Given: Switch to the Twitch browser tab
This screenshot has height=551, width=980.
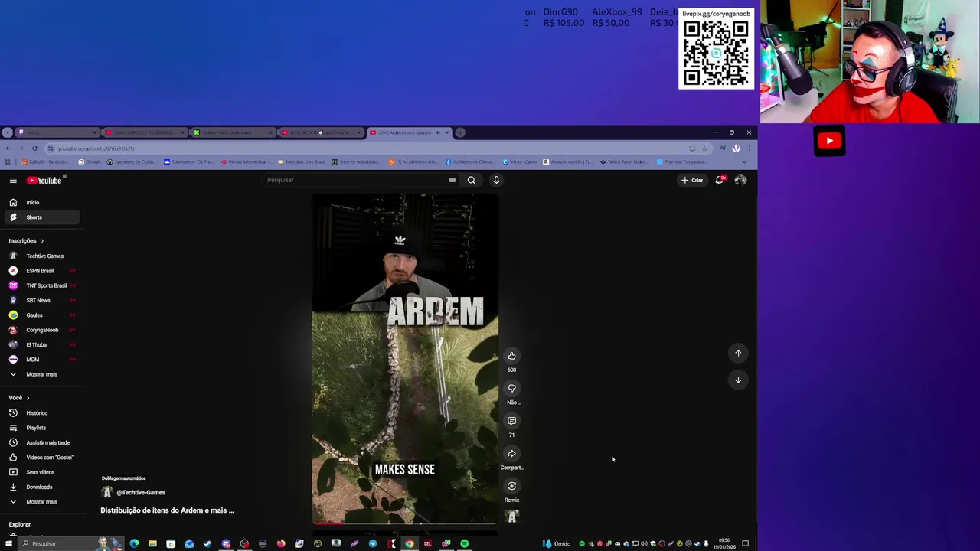Looking at the screenshot, I should click(x=57, y=132).
